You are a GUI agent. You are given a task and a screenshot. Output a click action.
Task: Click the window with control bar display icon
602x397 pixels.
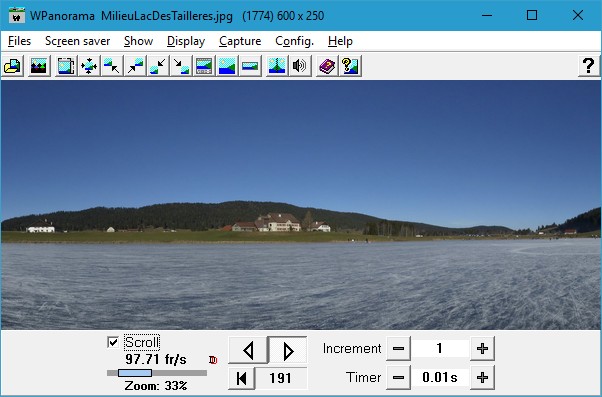point(204,66)
